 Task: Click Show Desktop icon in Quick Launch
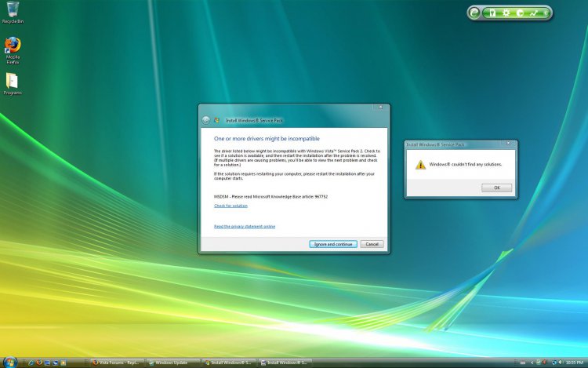click(x=47, y=363)
